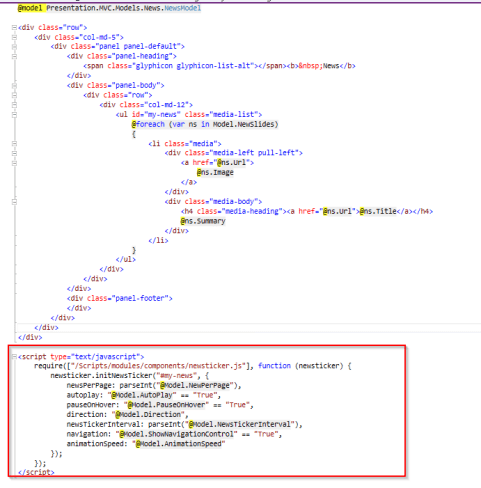
Task: Click the highlighted @model directive
Action: click(x=30, y=8)
